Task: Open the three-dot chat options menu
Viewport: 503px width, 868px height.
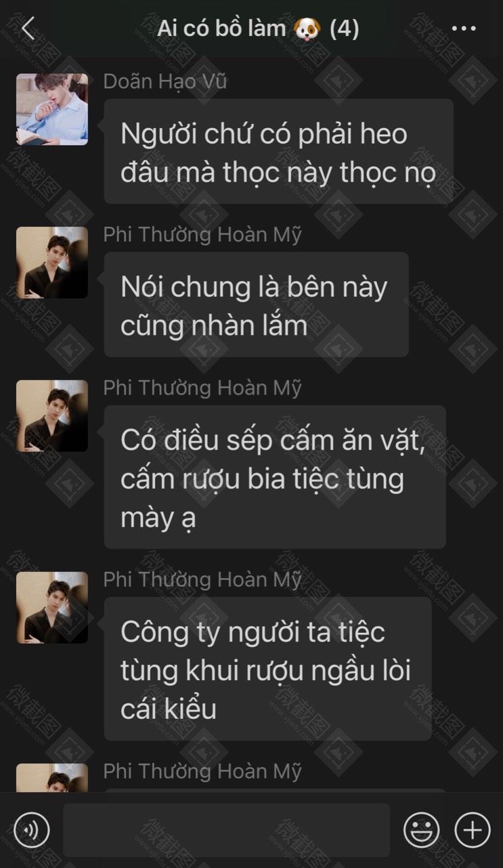Action: click(464, 28)
